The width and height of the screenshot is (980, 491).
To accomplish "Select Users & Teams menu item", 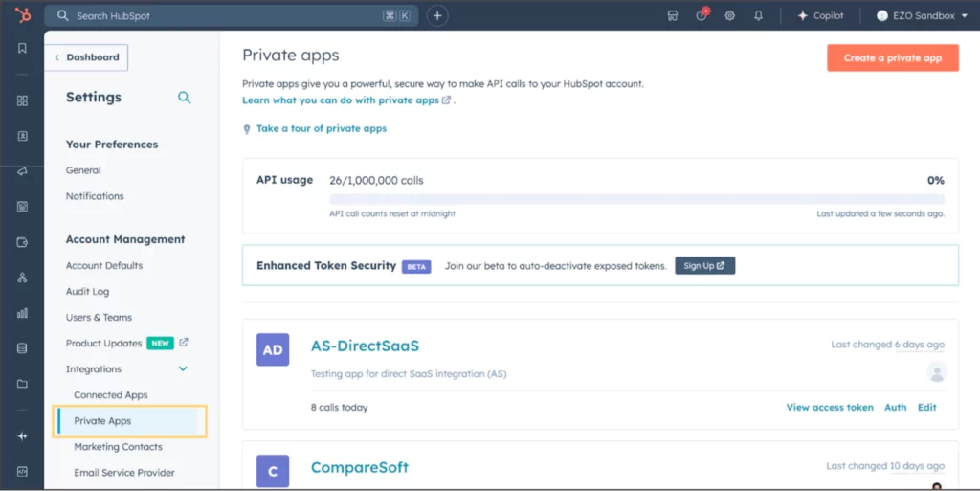I will coord(99,318).
